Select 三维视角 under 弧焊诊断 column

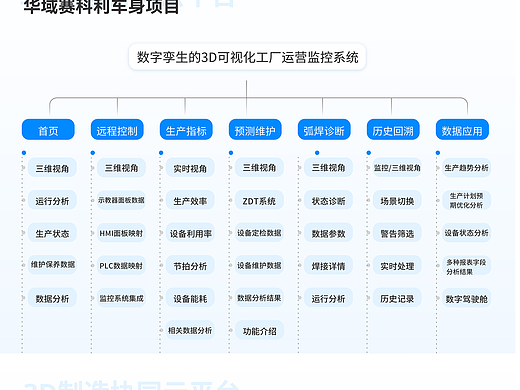point(328,168)
